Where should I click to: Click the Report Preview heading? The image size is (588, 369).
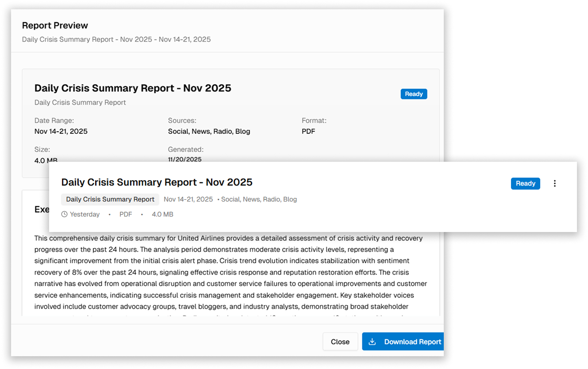point(55,25)
